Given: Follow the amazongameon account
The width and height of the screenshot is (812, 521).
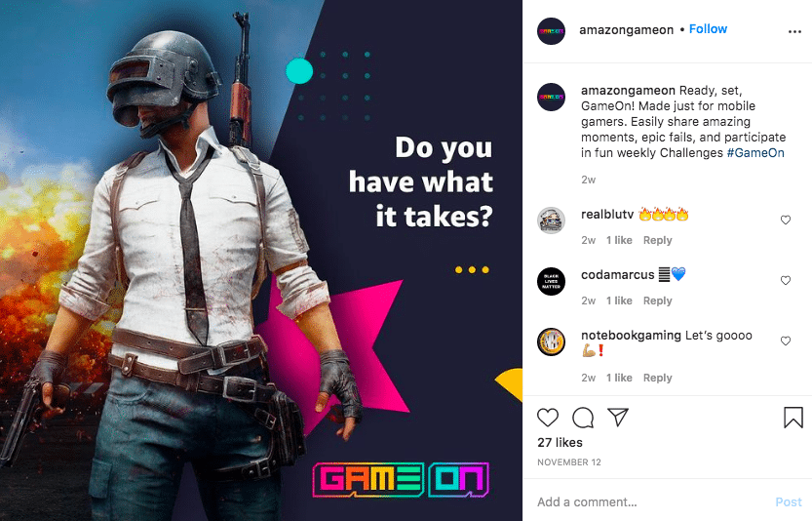Looking at the screenshot, I should [x=708, y=29].
